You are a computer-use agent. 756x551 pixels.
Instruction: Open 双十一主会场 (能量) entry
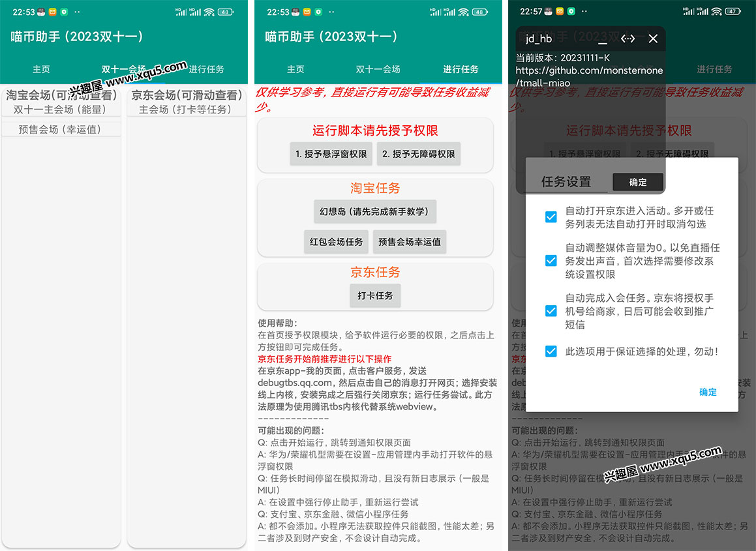tap(60, 110)
